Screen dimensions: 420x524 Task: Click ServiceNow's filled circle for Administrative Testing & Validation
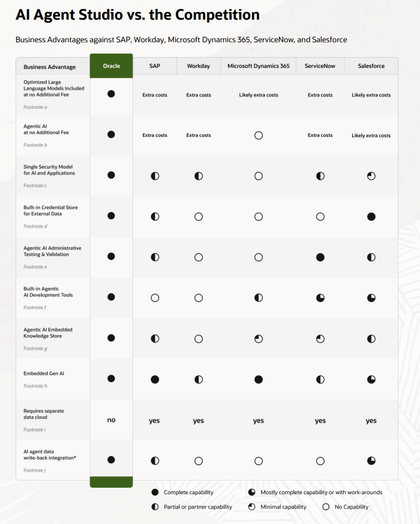click(320, 257)
